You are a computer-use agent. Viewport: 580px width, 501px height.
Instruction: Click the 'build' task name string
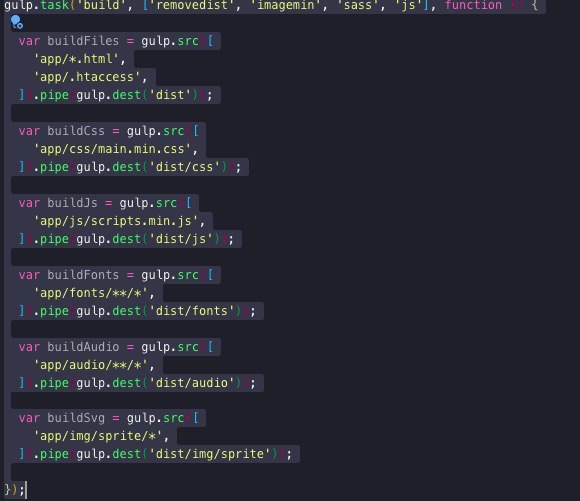coord(101,5)
